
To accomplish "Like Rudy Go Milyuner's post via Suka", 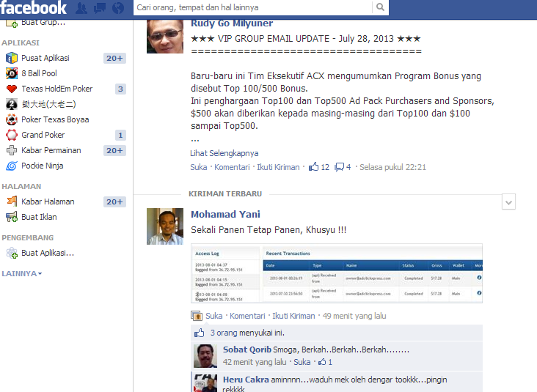I will (199, 167).
